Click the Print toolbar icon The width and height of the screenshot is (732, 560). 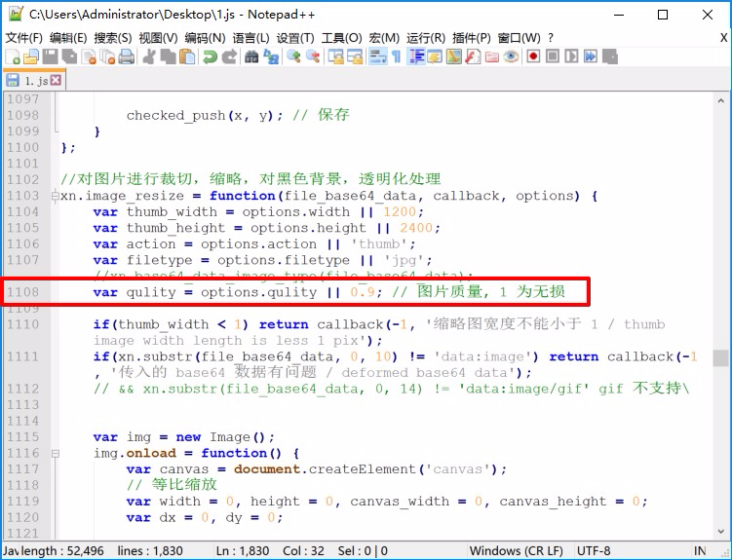125,56
